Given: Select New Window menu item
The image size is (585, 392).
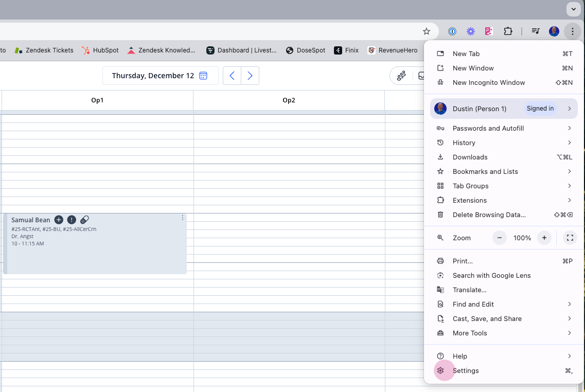Looking at the screenshot, I should tap(504, 68).
